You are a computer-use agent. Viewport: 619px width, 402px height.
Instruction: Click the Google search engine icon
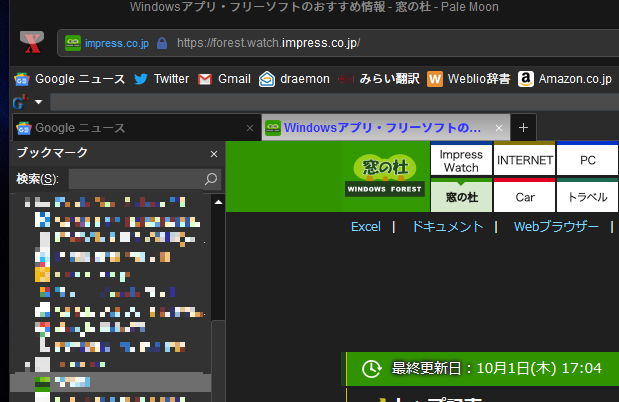point(21,102)
